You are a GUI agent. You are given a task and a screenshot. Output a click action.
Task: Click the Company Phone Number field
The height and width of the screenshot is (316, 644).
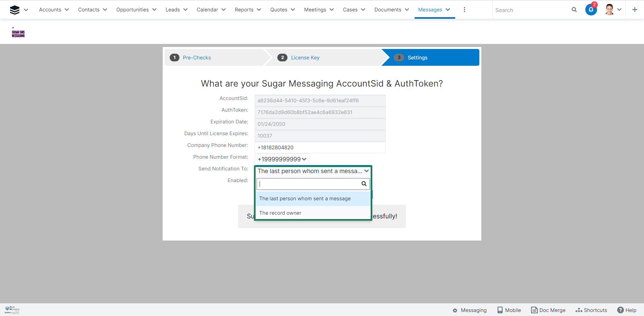pyautogui.click(x=320, y=148)
